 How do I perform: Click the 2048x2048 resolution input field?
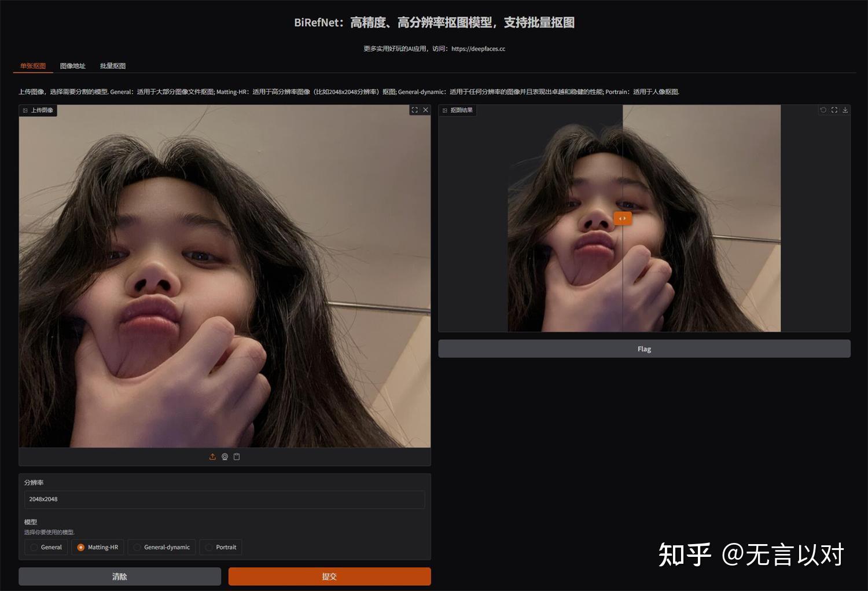pos(225,499)
